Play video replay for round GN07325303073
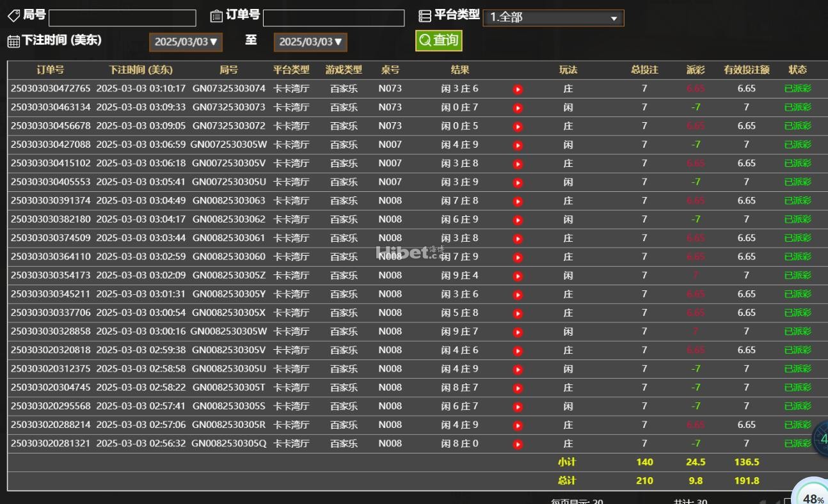 518,108
